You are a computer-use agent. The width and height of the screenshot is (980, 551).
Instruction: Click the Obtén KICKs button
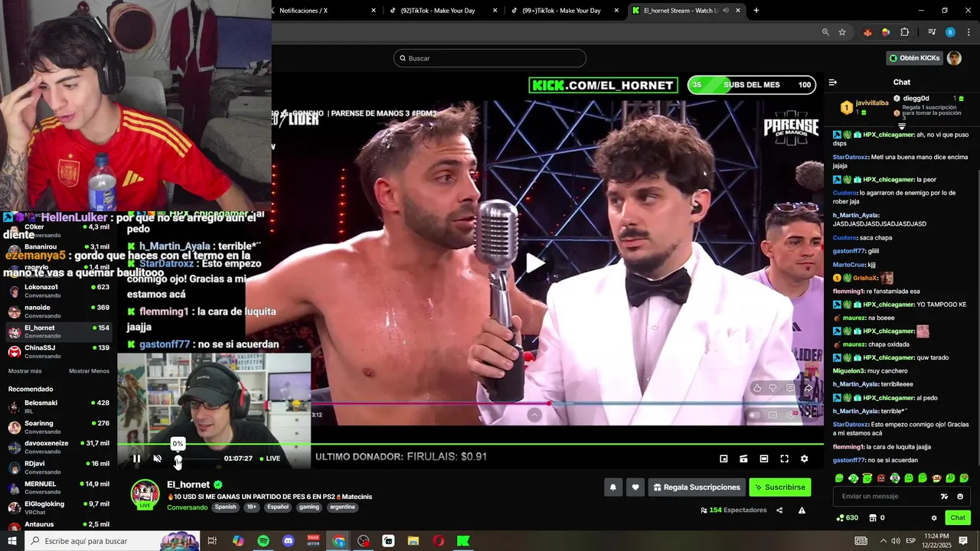[x=913, y=58]
